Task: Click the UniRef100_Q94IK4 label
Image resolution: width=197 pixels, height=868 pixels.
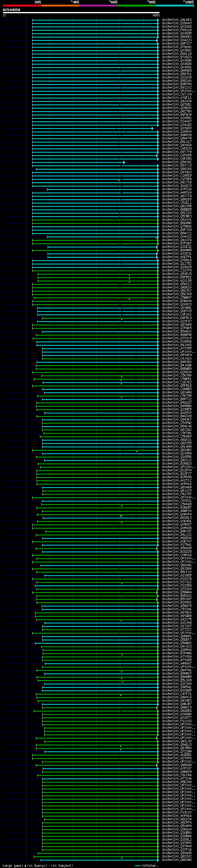Action: pos(177,169)
